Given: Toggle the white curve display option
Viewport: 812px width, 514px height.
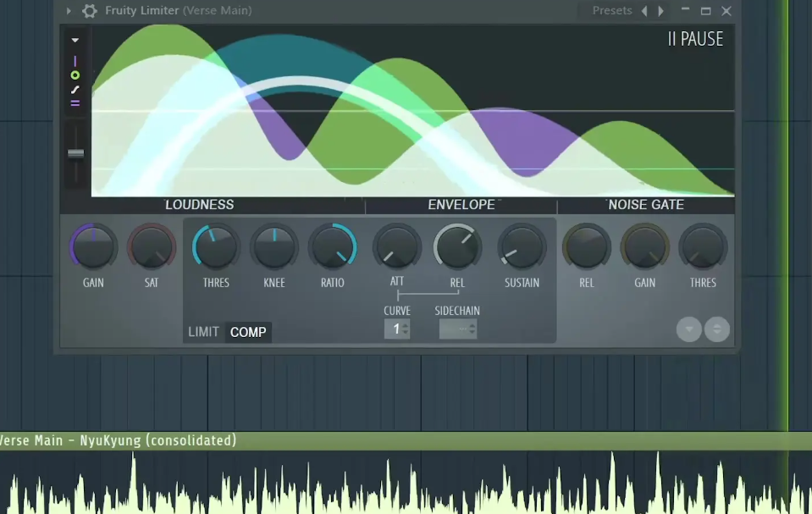Looking at the screenshot, I should [75, 90].
